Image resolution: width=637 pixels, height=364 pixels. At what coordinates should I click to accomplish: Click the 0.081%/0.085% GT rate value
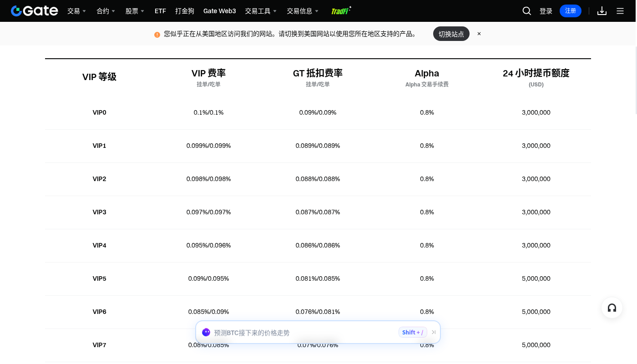(318, 278)
